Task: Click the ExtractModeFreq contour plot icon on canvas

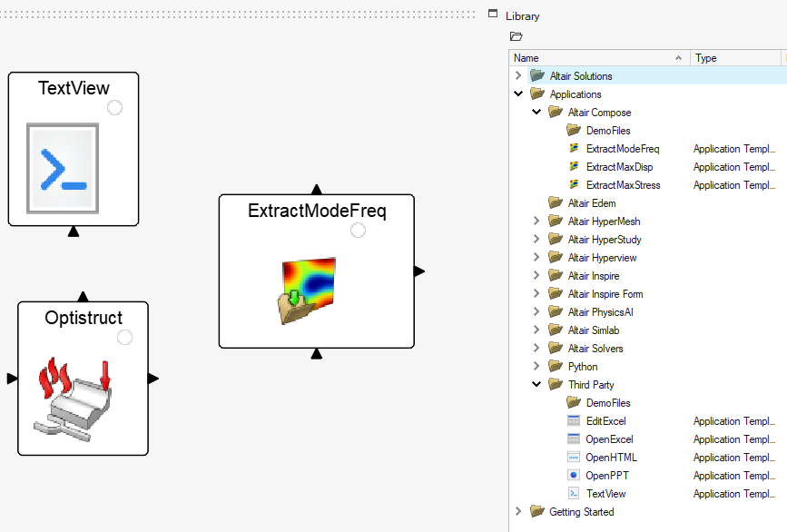Action: click(x=307, y=291)
